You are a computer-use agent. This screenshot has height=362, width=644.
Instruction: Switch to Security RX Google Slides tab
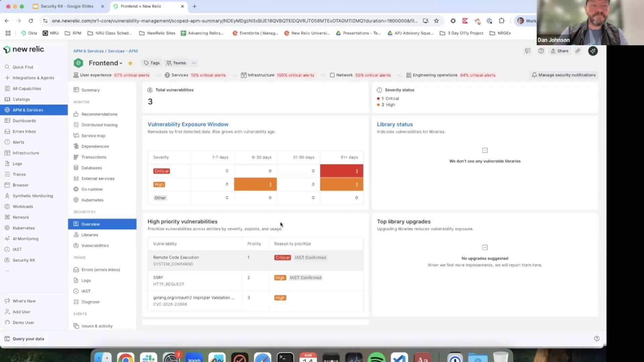67,6
